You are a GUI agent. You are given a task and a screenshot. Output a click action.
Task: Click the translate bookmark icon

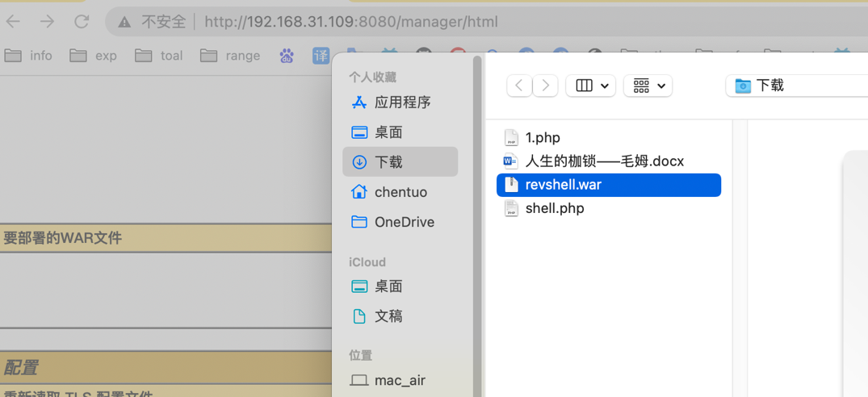(321, 56)
